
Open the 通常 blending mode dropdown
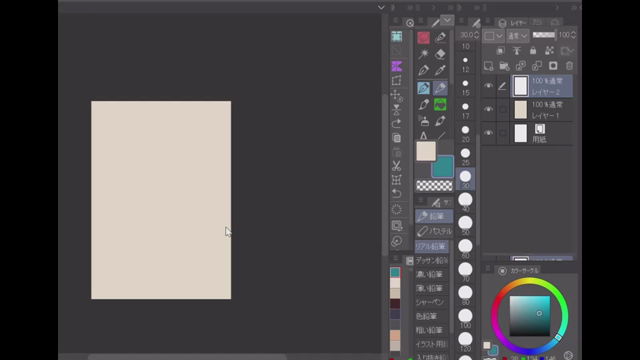518,36
